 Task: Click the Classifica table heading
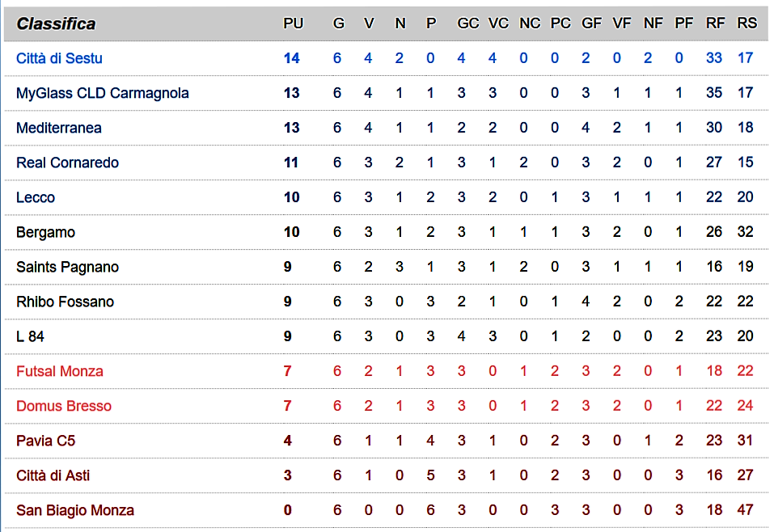[x=56, y=23]
